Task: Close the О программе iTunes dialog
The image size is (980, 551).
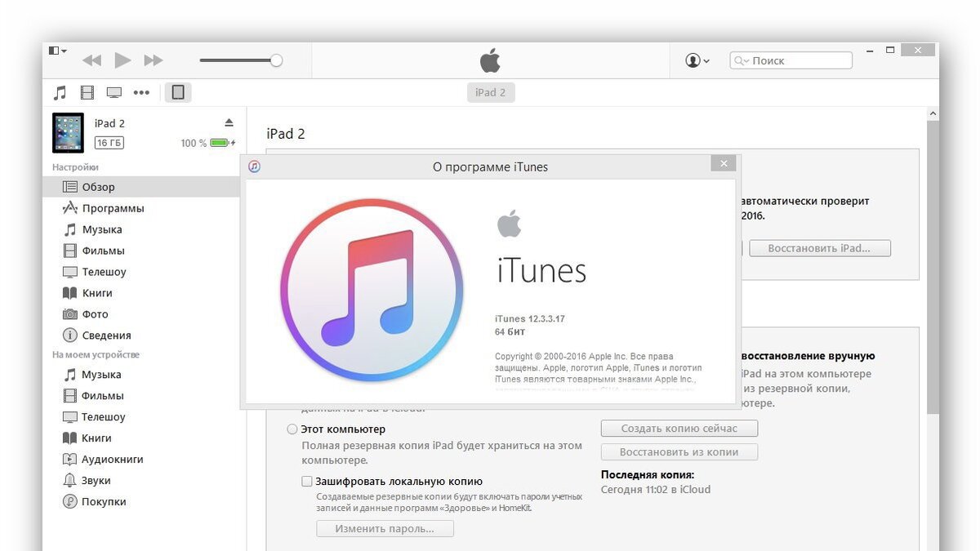Action: point(723,163)
